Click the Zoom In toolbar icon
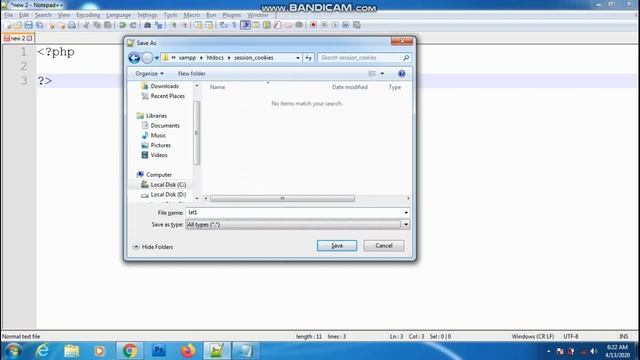This screenshot has width=640, height=360. [173, 25]
